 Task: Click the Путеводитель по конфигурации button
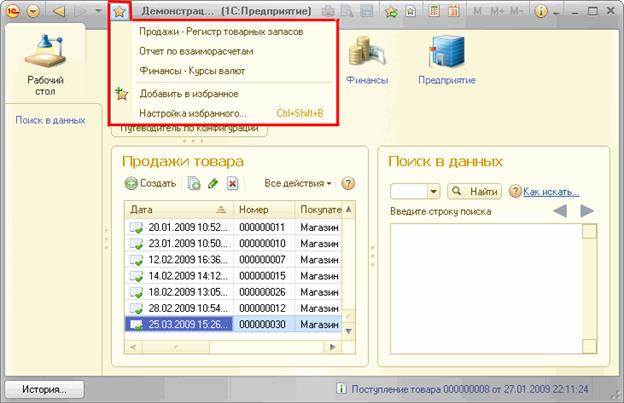click(x=189, y=130)
